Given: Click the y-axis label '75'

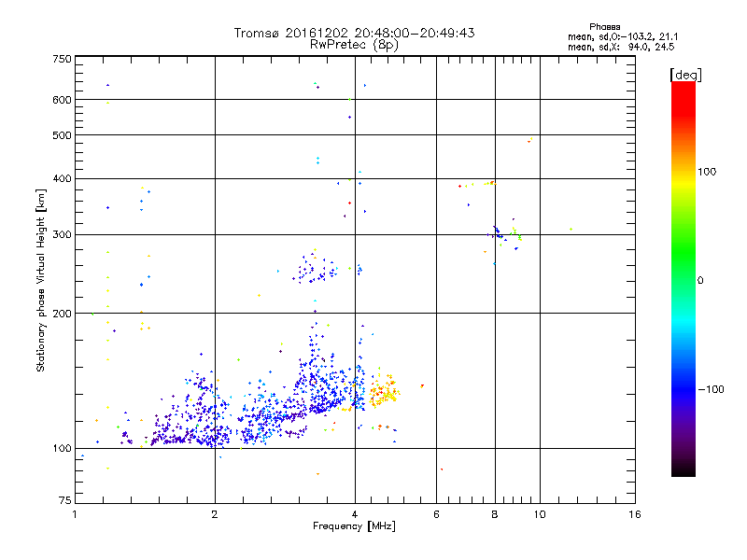Looking at the screenshot, I should tap(65, 500).
